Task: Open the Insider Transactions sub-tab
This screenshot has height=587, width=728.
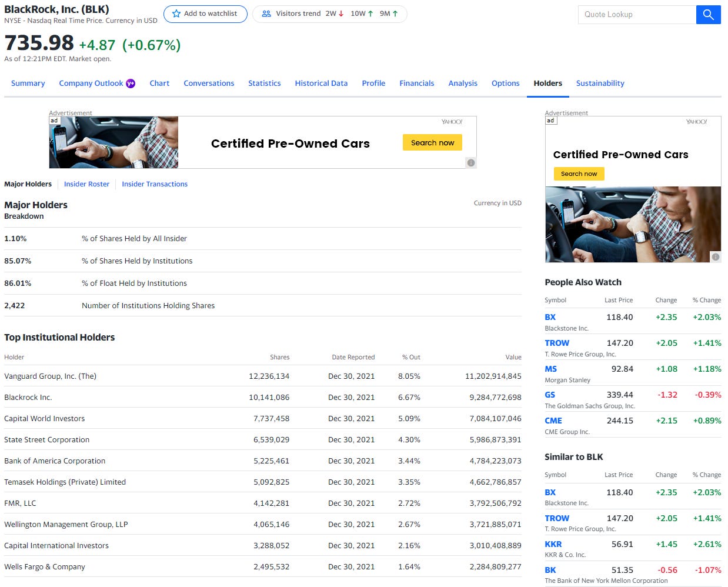Action: tap(155, 184)
